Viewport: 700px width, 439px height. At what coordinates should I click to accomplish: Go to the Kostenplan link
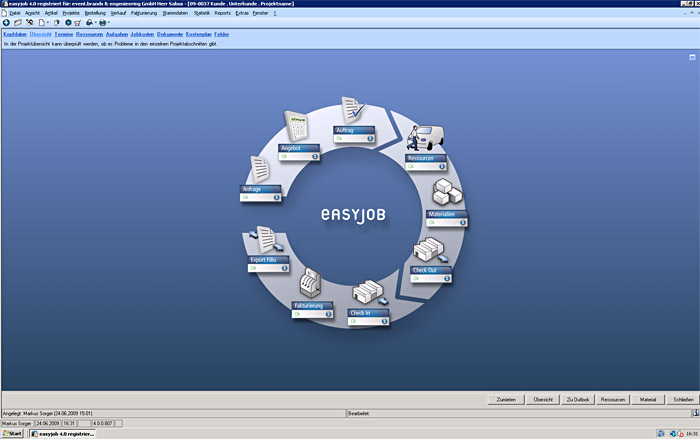[x=198, y=34]
